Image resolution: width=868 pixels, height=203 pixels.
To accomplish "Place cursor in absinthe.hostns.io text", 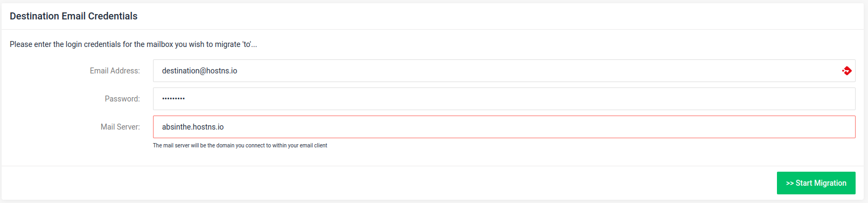I will (x=193, y=127).
